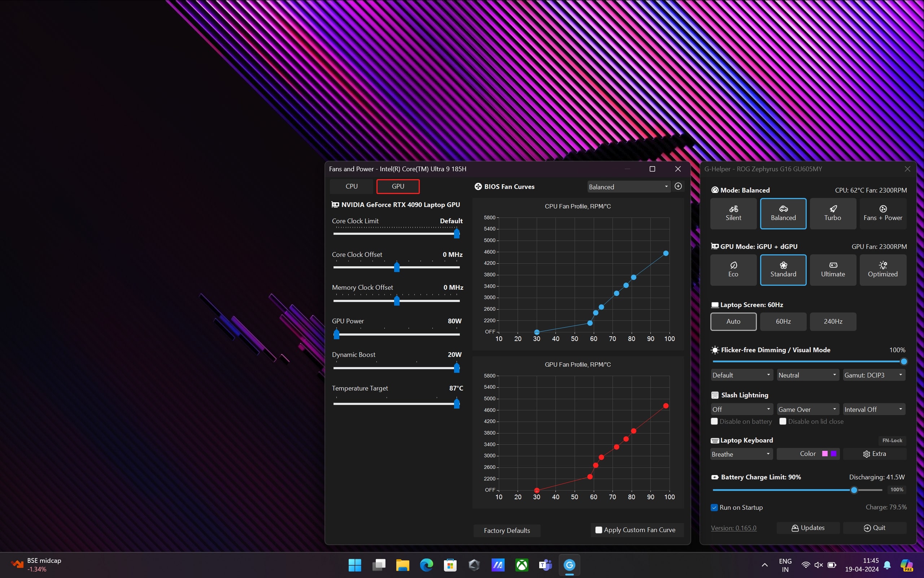924x578 pixels.
Task: Click the Temperature Target slider
Action: tap(396, 404)
